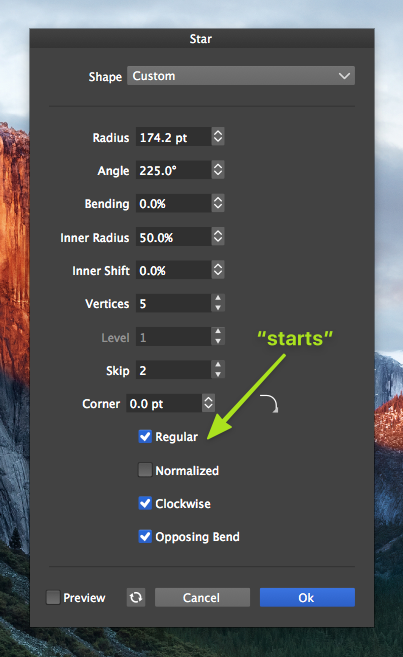Toggle the Clockwise checkbox
The width and height of the screenshot is (403, 657).
click(145, 503)
